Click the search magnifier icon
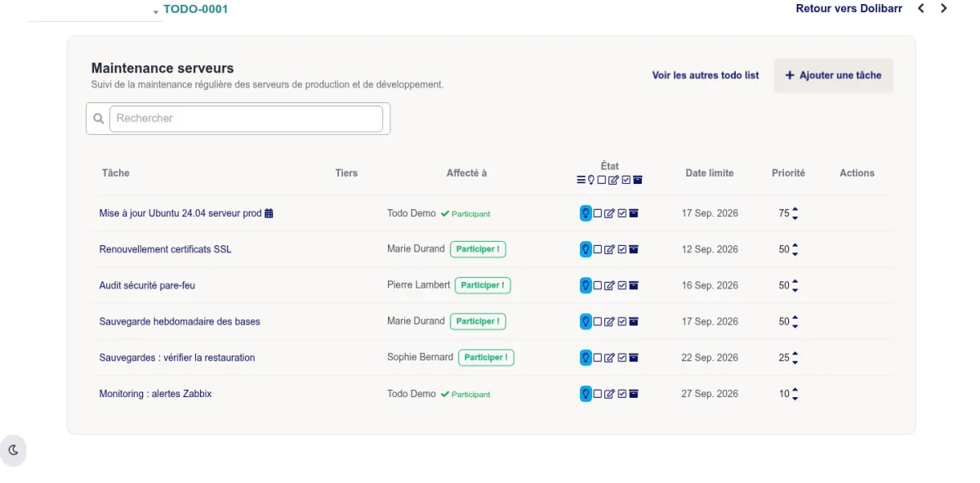Screen dimensions: 980x483 99,119
